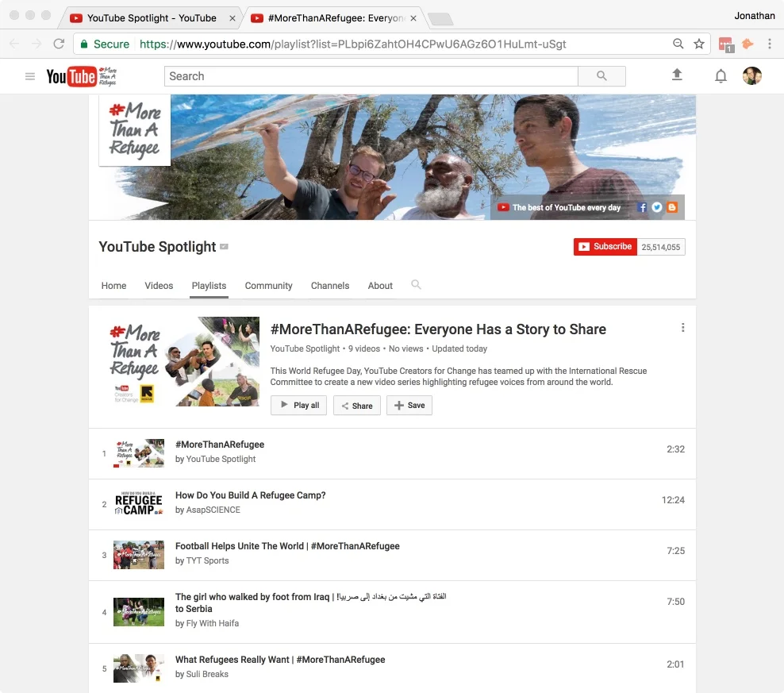Select the About tab
Screen dimensions: 784x693
(x=380, y=286)
